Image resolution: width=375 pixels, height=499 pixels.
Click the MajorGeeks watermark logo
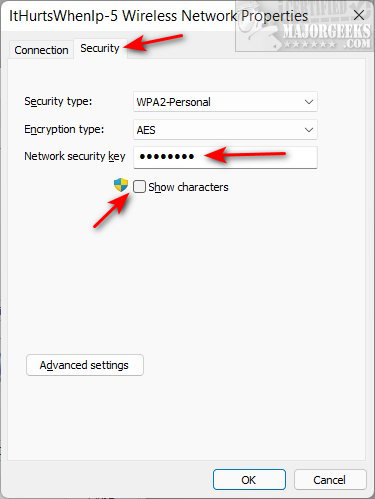coord(304,26)
